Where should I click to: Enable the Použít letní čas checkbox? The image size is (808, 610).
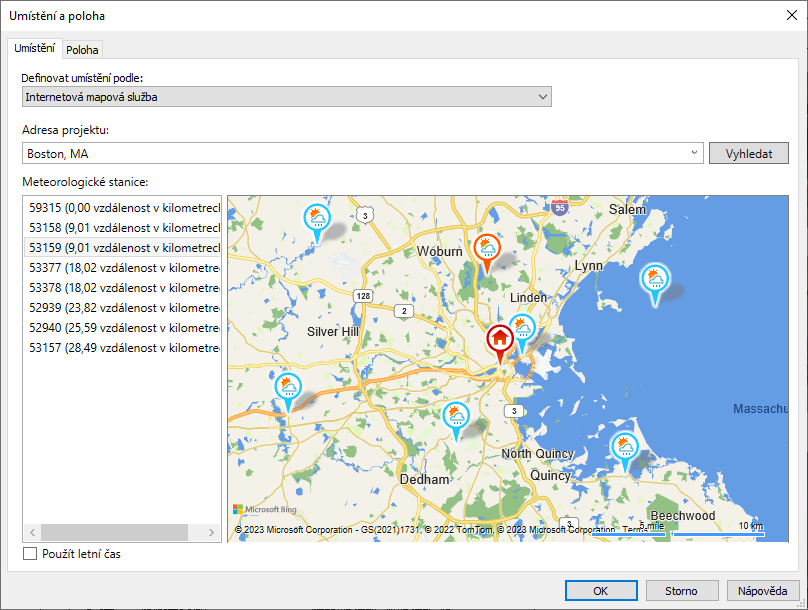tap(30, 554)
